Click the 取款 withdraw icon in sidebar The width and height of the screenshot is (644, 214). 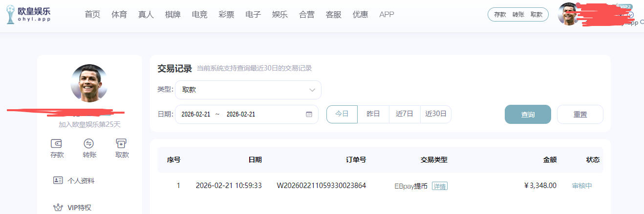coord(122,143)
